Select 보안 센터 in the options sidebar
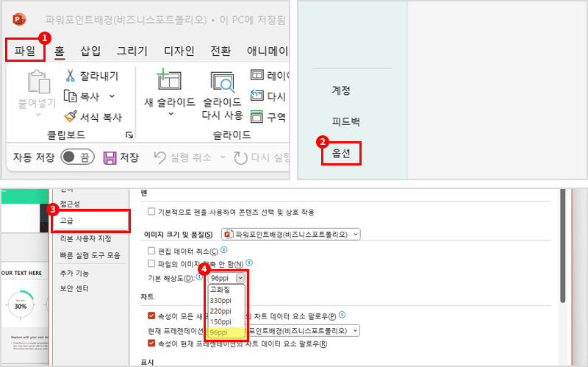Image resolution: width=588 pixels, height=367 pixels. tap(74, 288)
